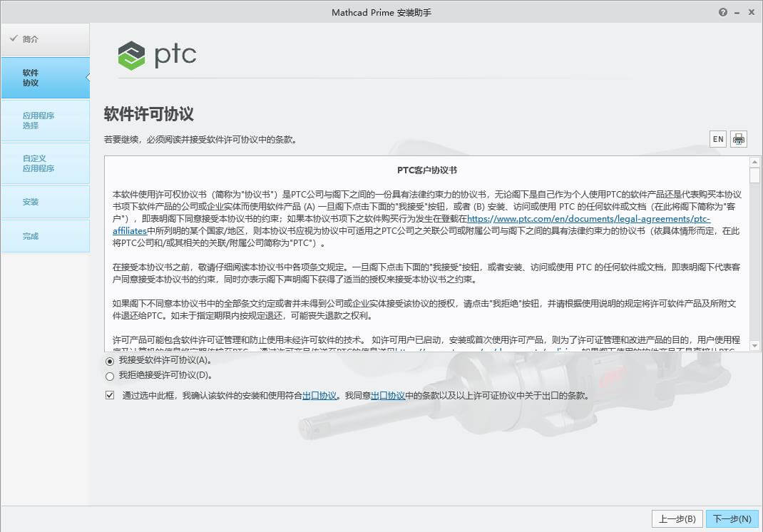Open the first 出口协议 link
The image size is (763, 532).
319,396
